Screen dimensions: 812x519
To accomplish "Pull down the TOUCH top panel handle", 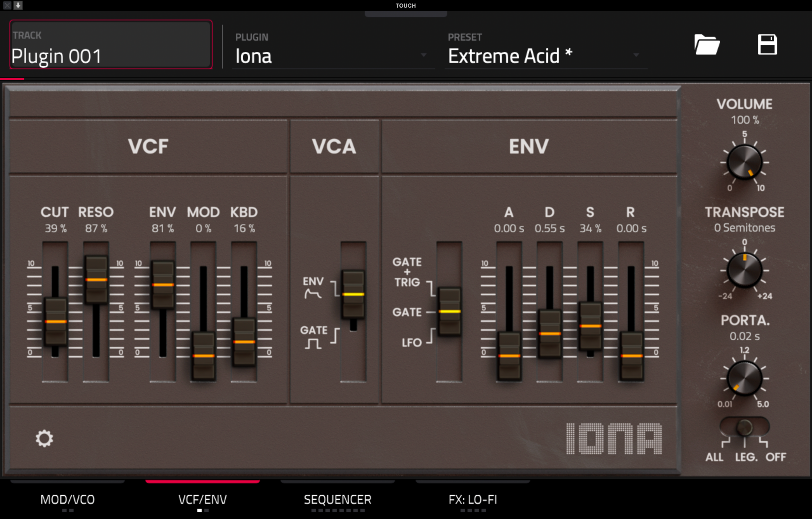I will click(x=406, y=14).
